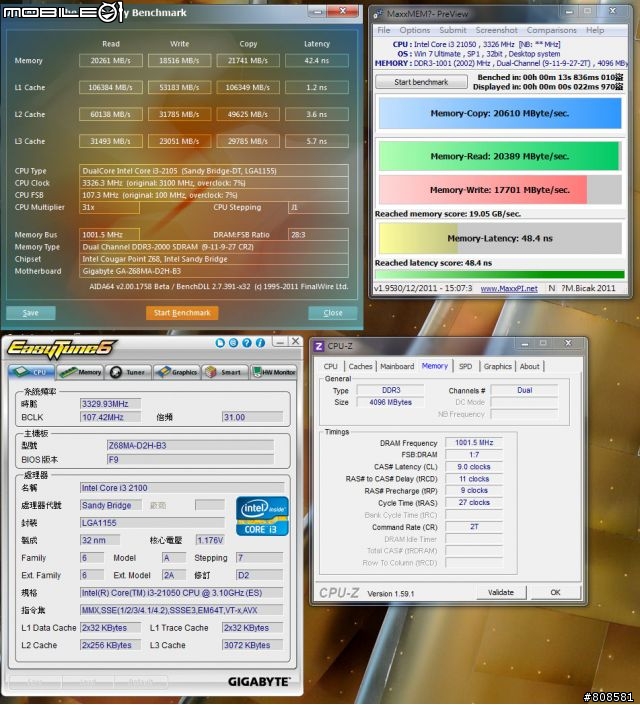This screenshot has height=705, width=640.
Task: Open the EasyTune6 Smart tab
Action: pyautogui.click(x=224, y=372)
